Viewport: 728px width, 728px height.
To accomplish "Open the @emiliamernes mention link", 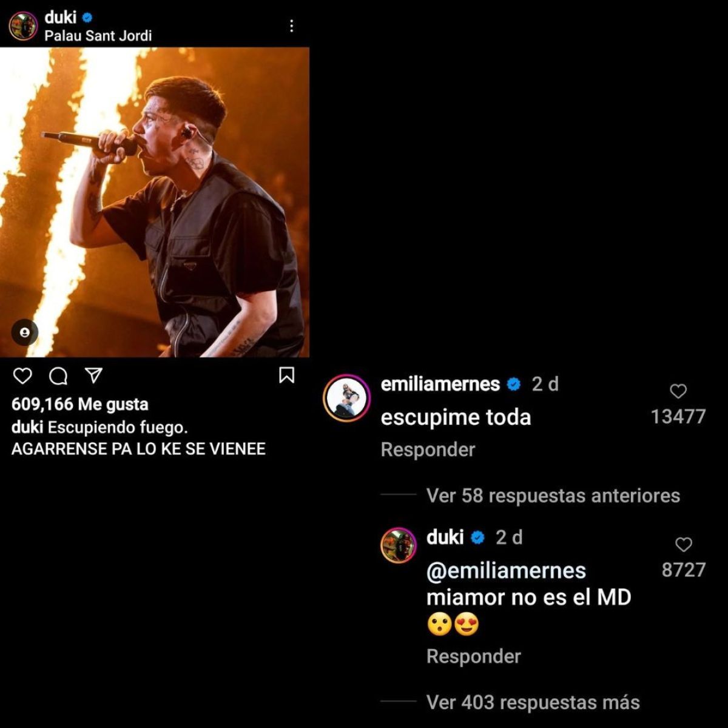I will [506, 571].
